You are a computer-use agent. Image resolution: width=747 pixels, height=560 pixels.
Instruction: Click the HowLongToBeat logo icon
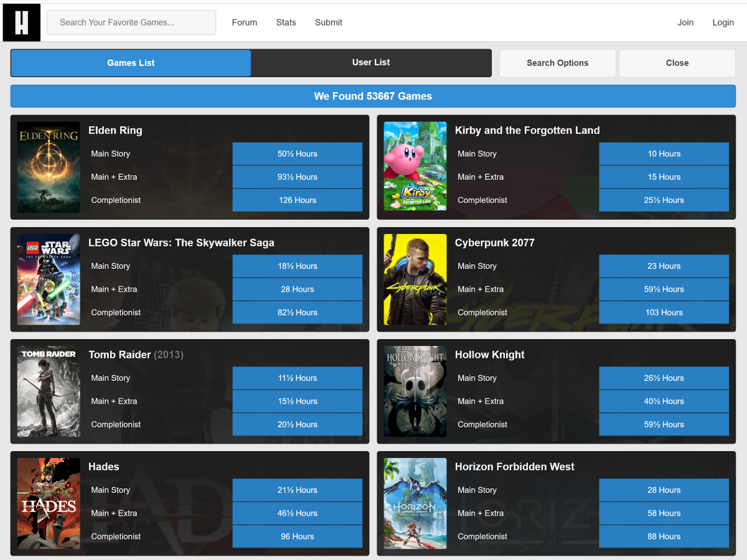pos(22,22)
